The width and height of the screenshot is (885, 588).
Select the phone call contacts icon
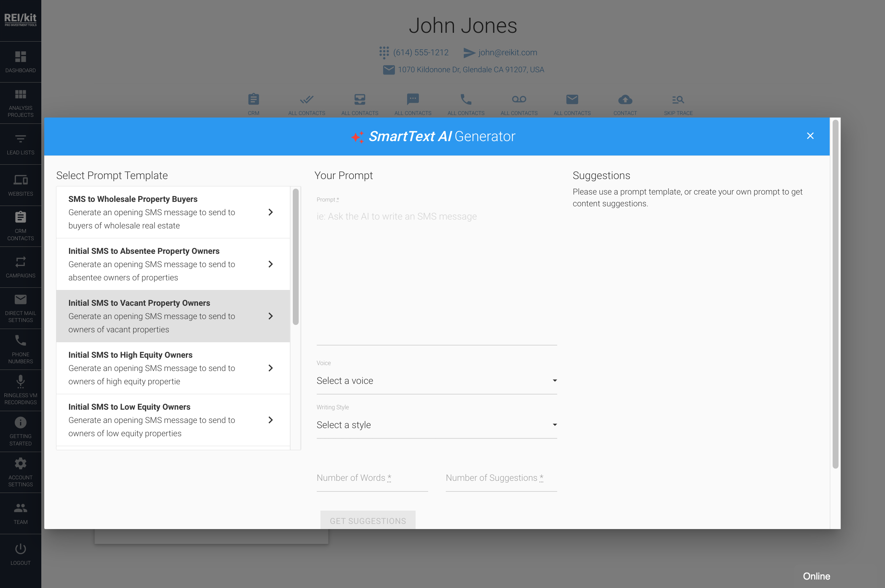465,99
